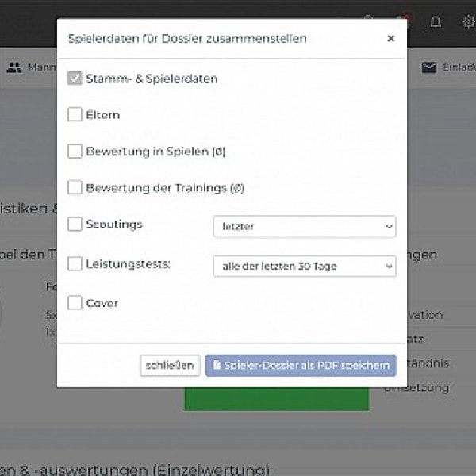
Task: Click the schließen button
Action: [170, 365]
